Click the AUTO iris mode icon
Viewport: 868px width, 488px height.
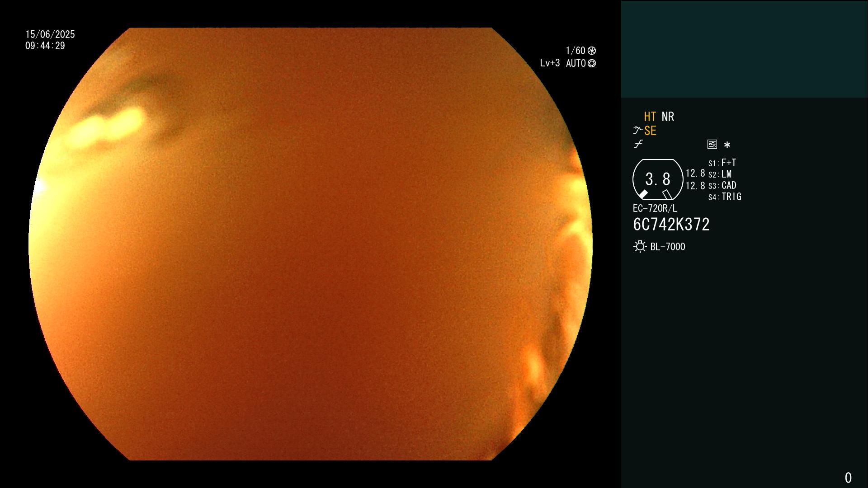pyautogui.click(x=592, y=63)
